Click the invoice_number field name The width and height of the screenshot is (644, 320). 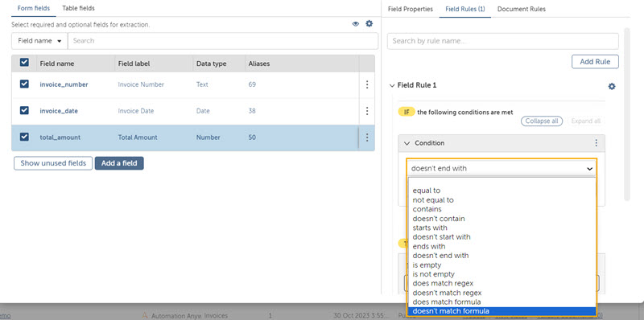click(x=64, y=84)
